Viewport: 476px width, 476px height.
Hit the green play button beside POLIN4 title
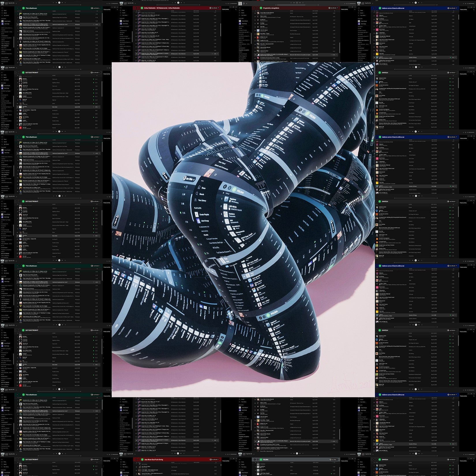(261, 460)
